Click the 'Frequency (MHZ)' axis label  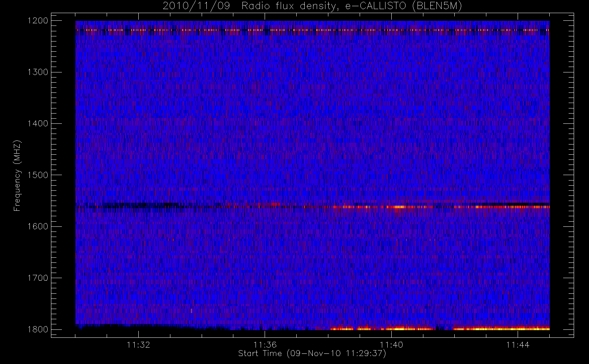(x=17, y=175)
